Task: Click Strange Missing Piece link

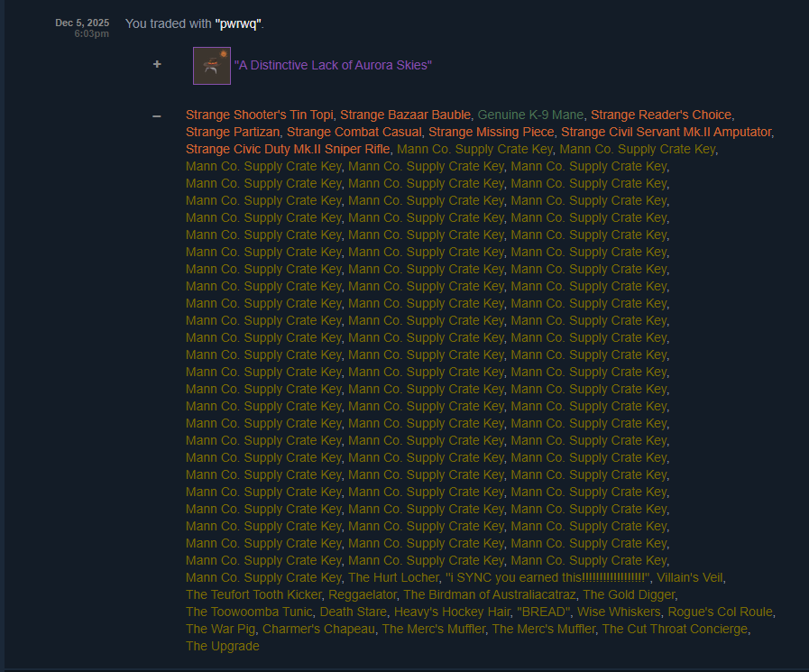Action: (x=492, y=132)
